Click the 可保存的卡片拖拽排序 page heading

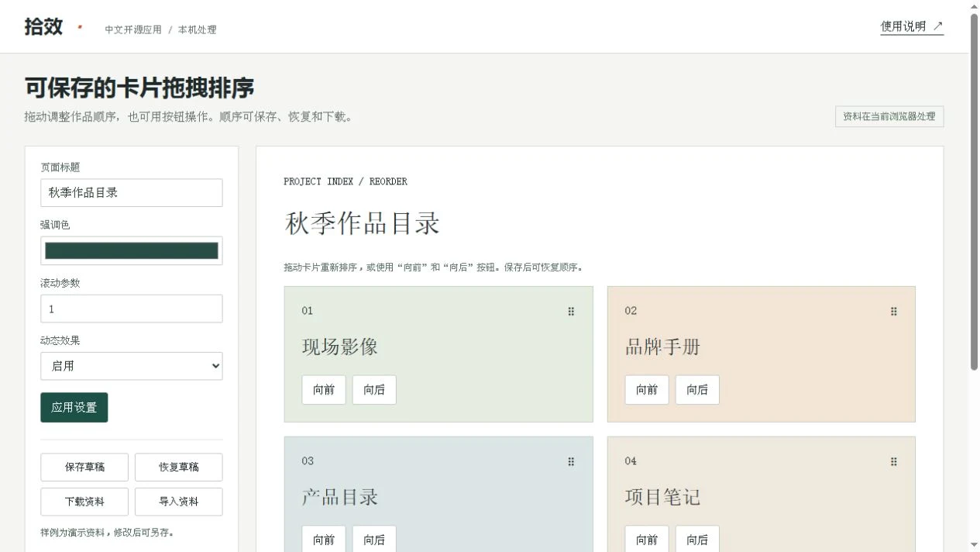pos(139,88)
